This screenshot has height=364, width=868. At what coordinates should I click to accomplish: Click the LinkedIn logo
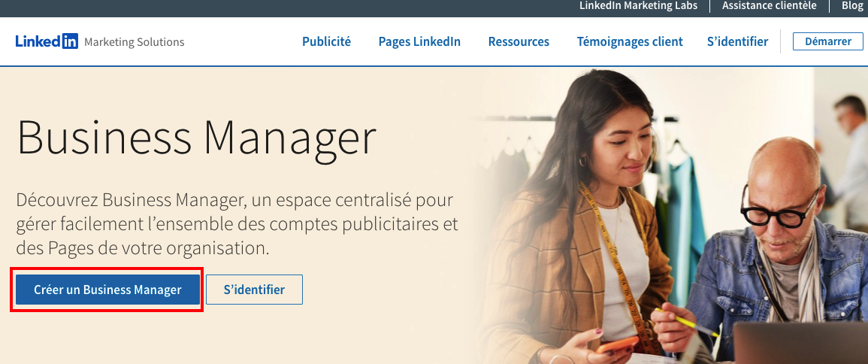pyautogui.click(x=47, y=41)
